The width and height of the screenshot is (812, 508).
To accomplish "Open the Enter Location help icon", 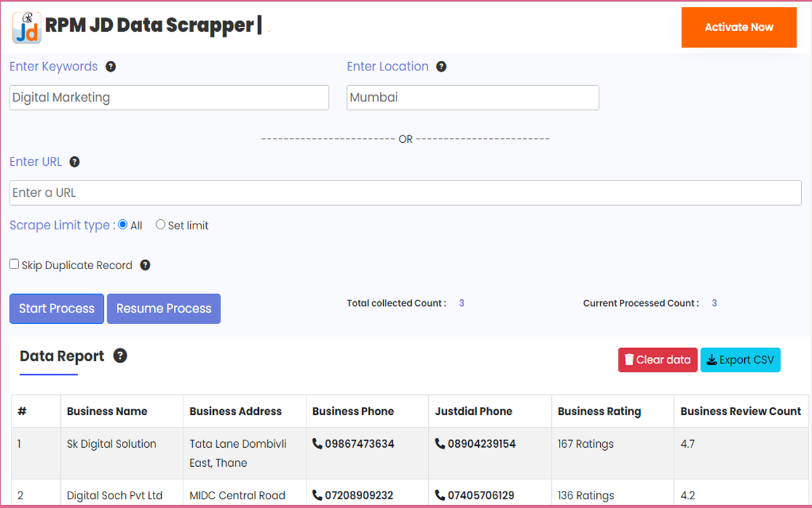I will [442, 67].
